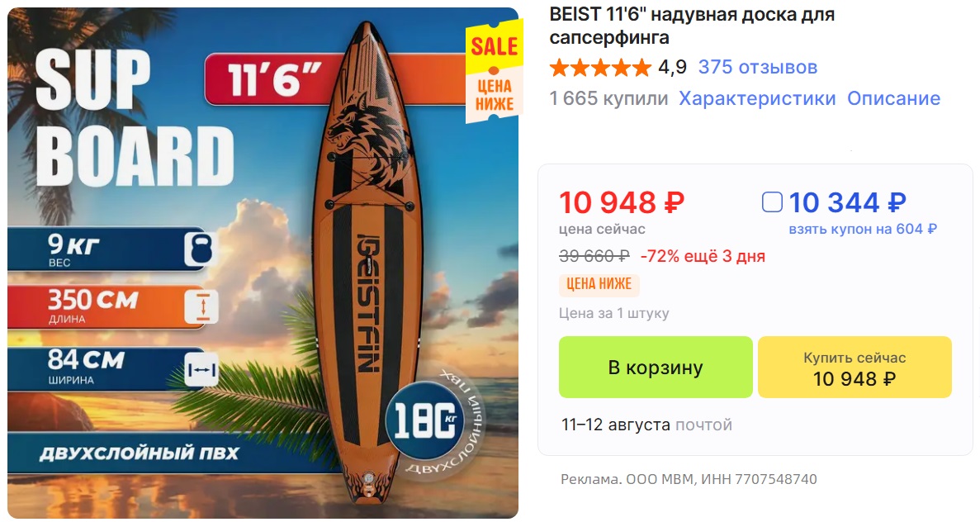
Task: Open the 375 отзывов reviews link
Action: coord(758,67)
